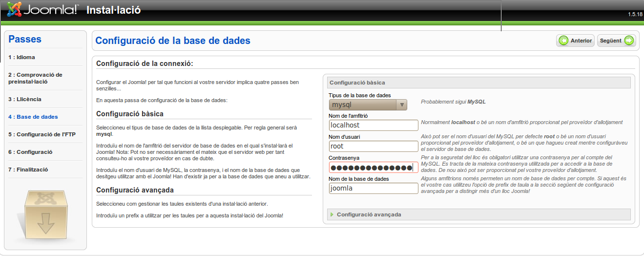Click the left Configuració avançada heading
The height and width of the screenshot is (256, 644).
[135, 190]
